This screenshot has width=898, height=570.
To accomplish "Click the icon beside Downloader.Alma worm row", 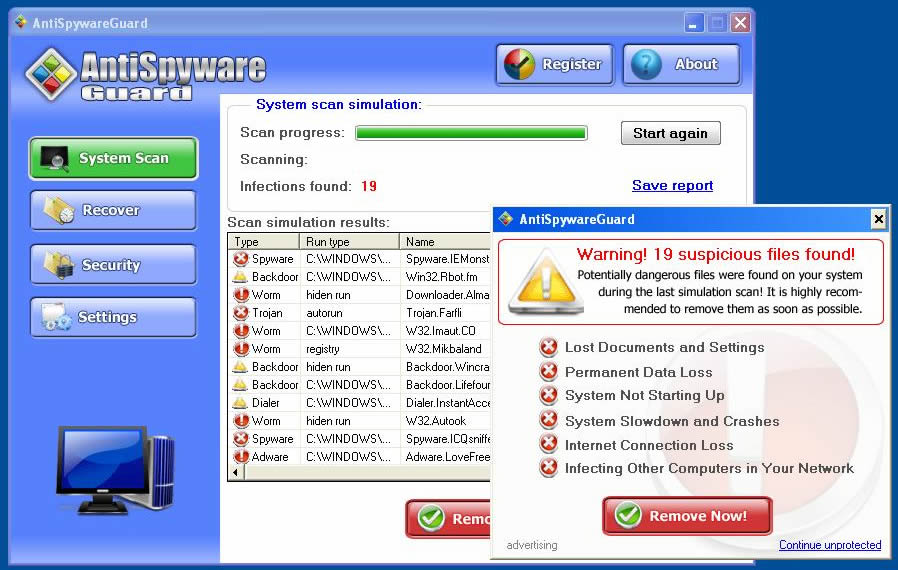I will tap(241, 295).
